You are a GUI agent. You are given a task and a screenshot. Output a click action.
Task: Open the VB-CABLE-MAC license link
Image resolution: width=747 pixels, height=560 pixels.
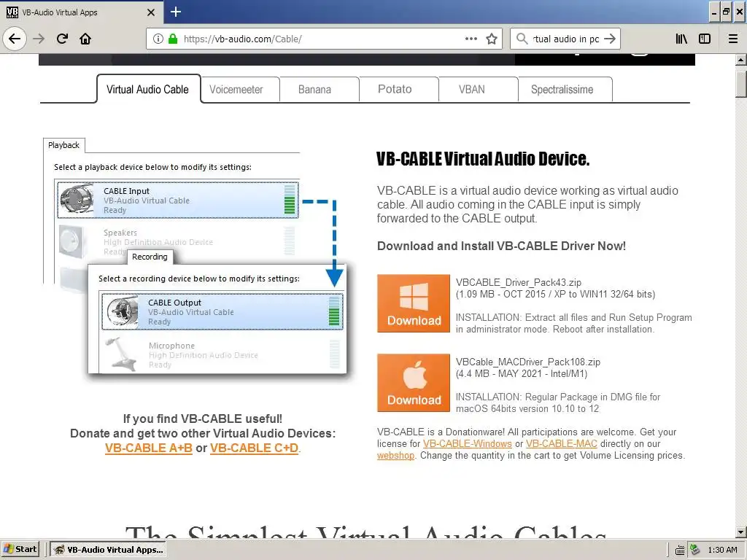click(x=561, y=444)
